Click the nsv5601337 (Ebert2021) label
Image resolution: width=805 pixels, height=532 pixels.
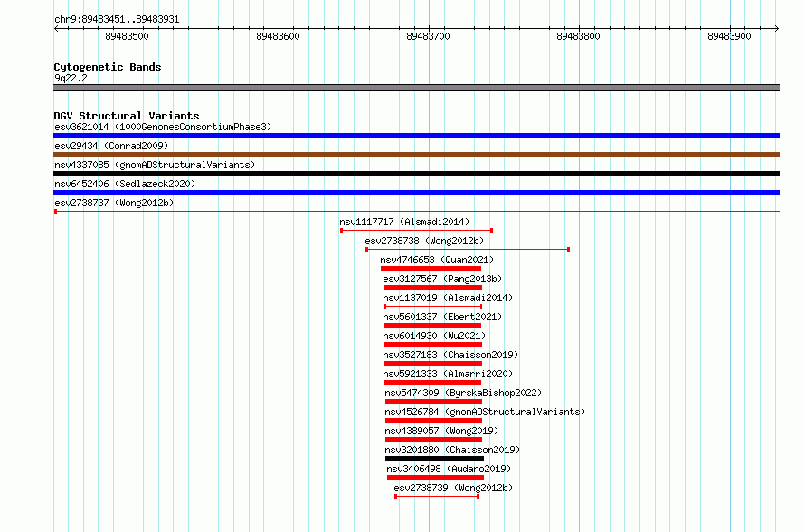[x=442, y=317]
